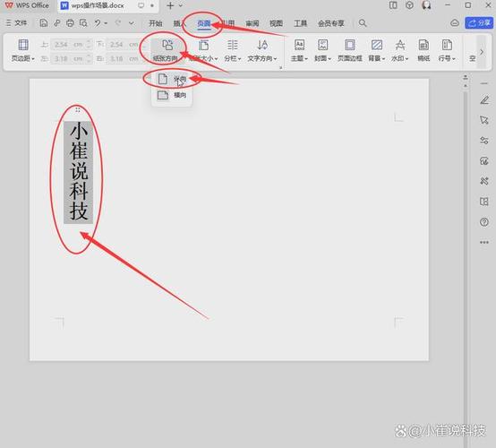Open the dropdown arrow beside new tab plus
The image size is (496, 448).
pos(181,5)
